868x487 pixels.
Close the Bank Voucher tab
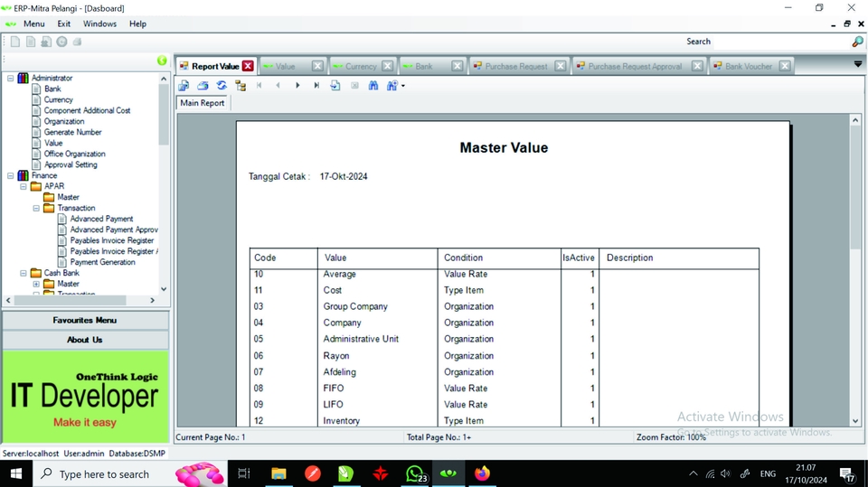785,66
